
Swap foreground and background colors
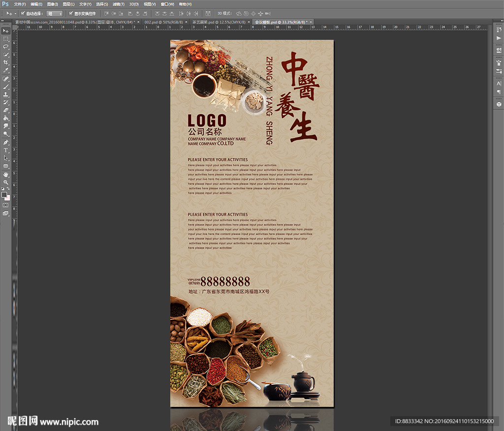pyautogui.click(x=8, y=188)
